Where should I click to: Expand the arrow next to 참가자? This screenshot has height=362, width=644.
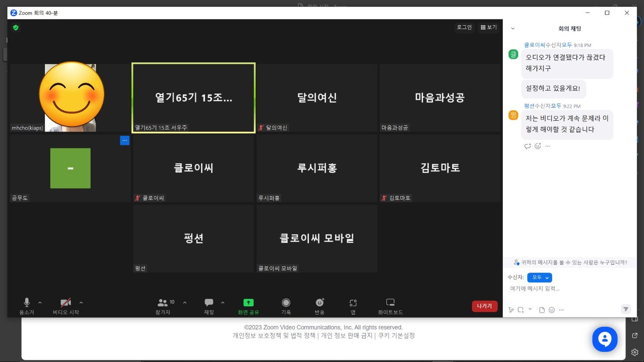185,302
